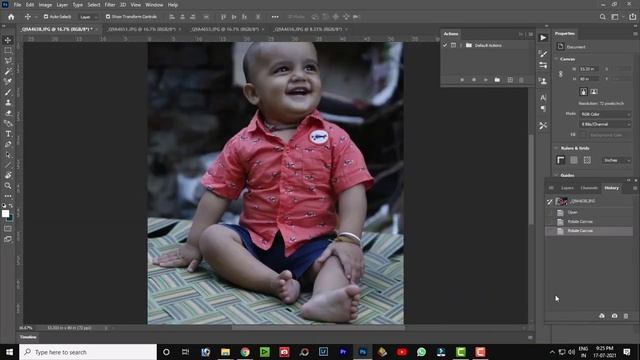
Task: Open the Auto-Select Layer dropdown
Action: (88, 17)
